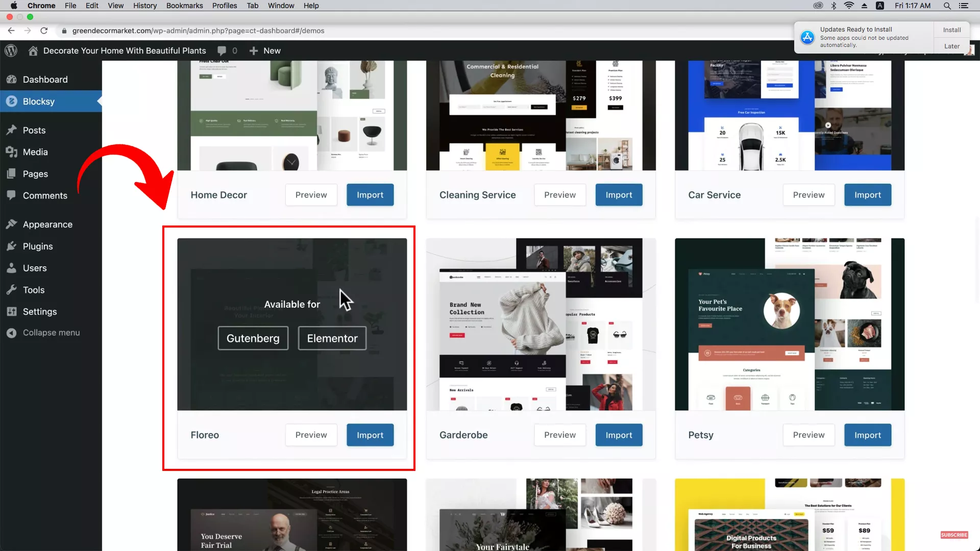Import the Floreo demo
The height and width of the screenshot is (551, 980).
click(x=370, y=435)
